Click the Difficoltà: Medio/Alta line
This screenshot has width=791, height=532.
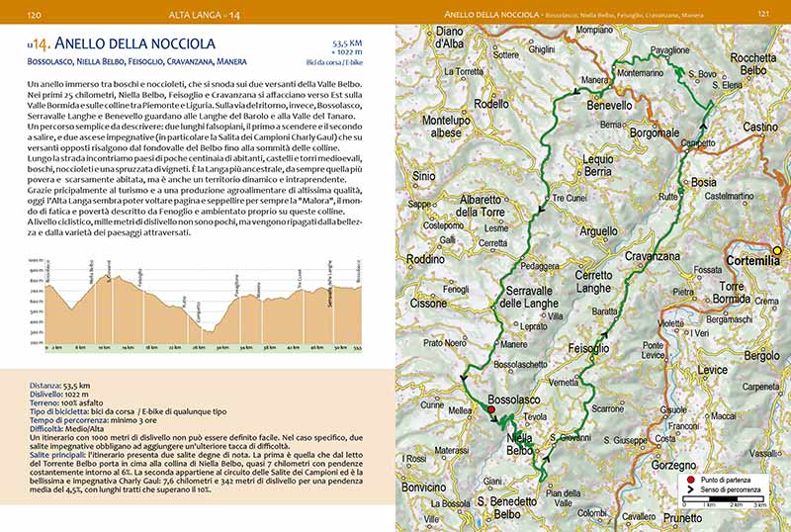tap(66, 429)
